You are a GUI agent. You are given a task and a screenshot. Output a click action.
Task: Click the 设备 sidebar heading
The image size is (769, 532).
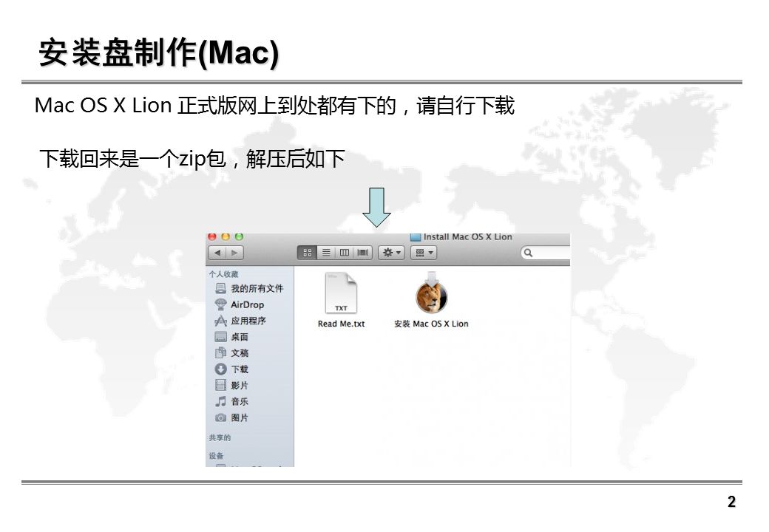[216, 456]
